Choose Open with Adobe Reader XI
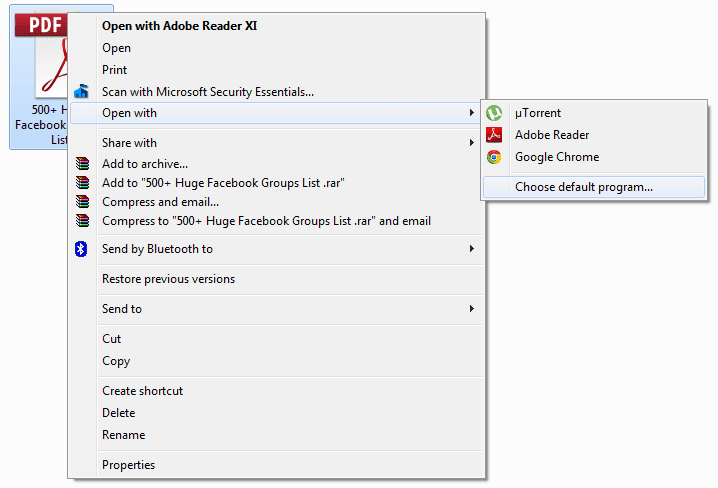Screen dimensions: 718x488 click(x=179, y=26)
